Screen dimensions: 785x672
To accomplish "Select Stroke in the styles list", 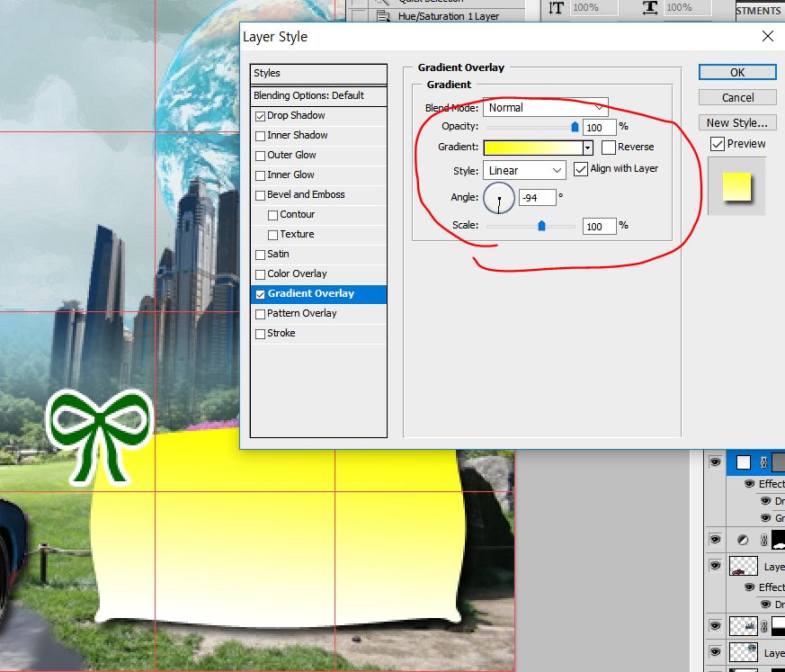I will click(x=281, y=334).
